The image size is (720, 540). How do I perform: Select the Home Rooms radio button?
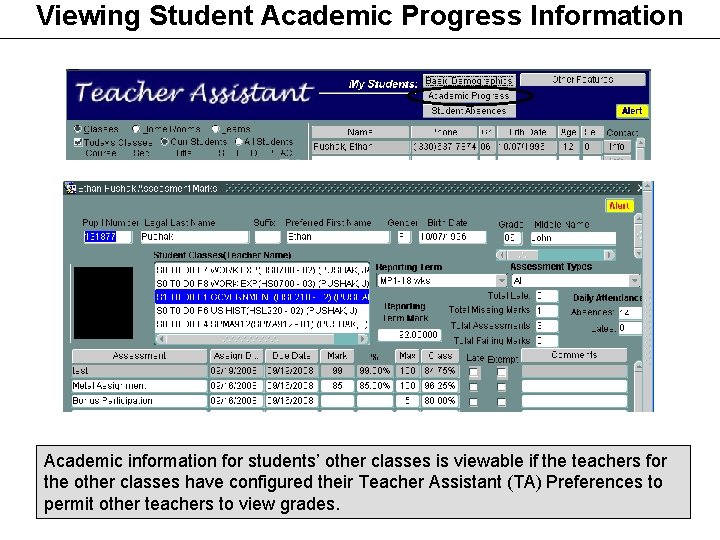click(135, 129)
